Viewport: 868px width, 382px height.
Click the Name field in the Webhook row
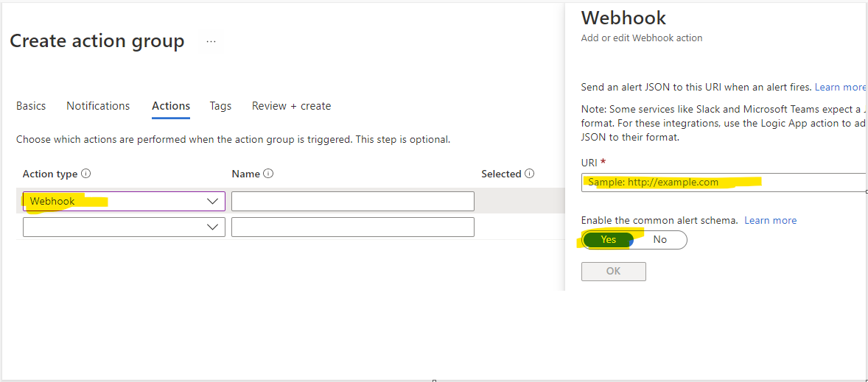click(352, 202)
